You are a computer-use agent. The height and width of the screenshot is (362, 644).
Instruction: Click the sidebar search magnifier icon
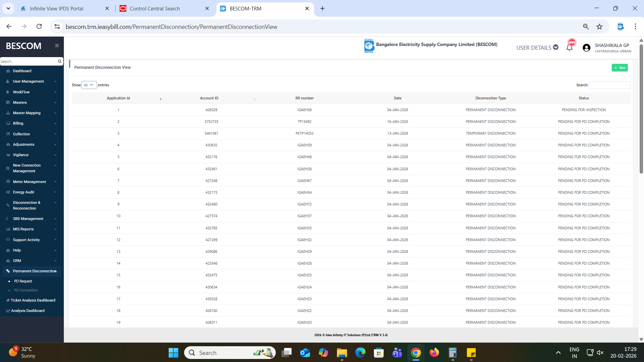click(59, 61)
